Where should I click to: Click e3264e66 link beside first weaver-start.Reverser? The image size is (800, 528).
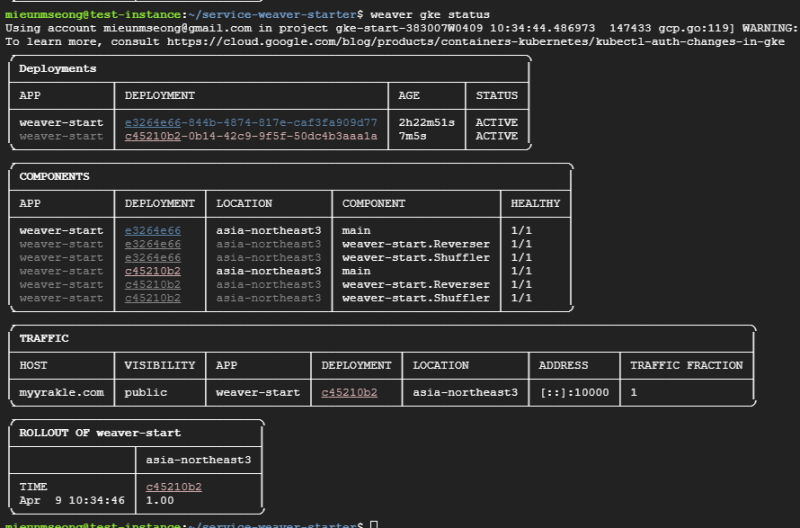152,244
